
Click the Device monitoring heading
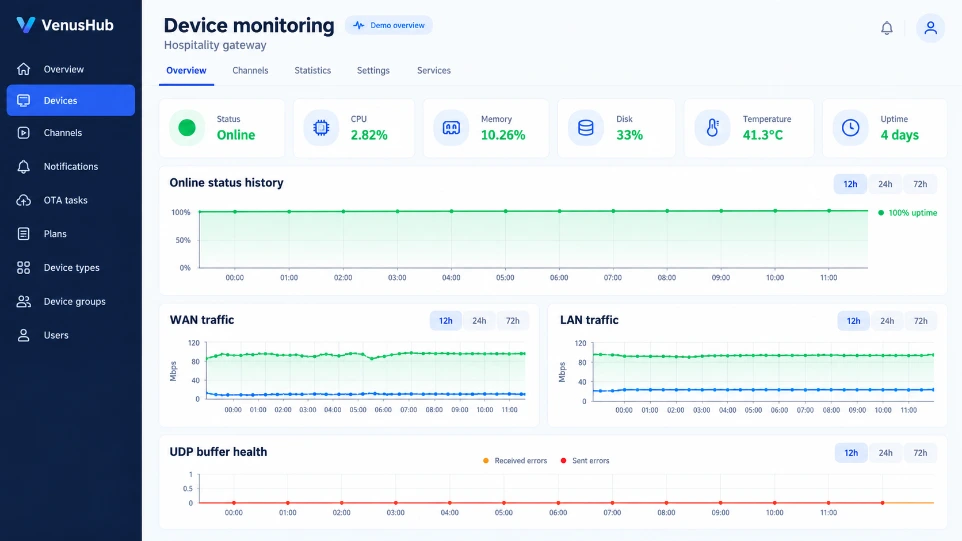(x=248, y=25)
